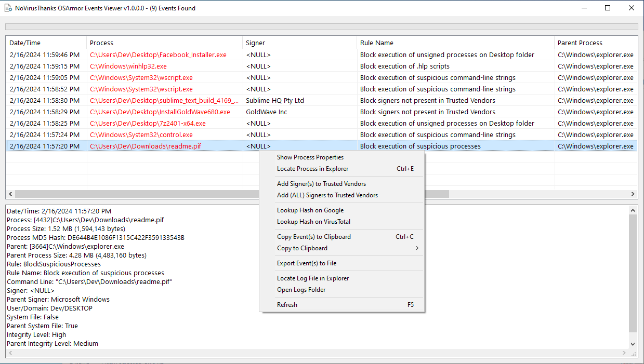Sort by the Parent Process column header
Screen dimensions: 644x364
pos(596,43)
